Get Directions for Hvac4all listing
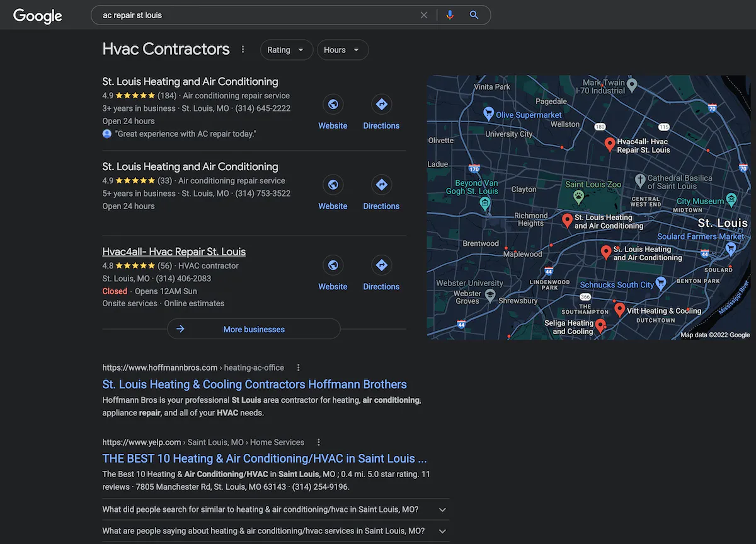The image size is (756, 544). [x=381, y=274]
